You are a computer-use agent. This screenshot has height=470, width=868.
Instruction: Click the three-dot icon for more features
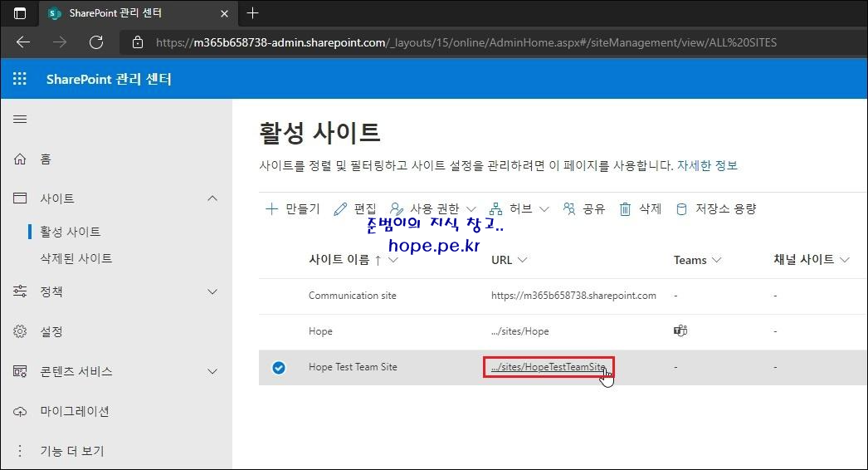20,451
